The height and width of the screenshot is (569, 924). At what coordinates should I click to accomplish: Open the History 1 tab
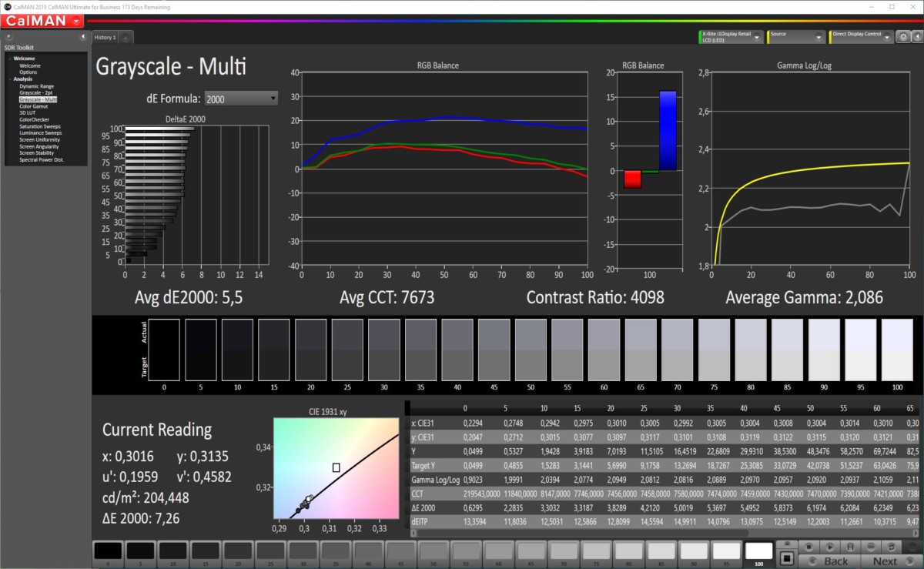105,37
